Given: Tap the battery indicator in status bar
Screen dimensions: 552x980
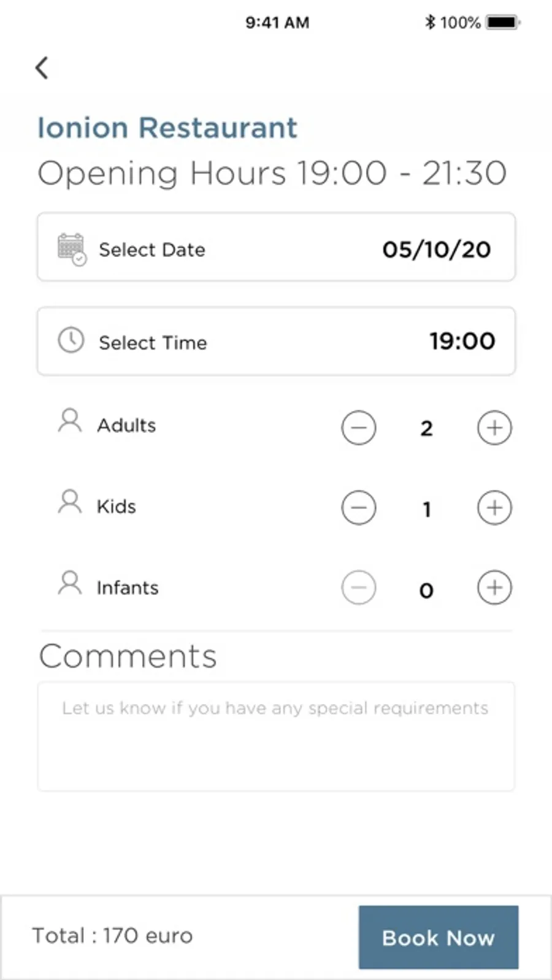Looking at the screenshot, I should [503, 23].
